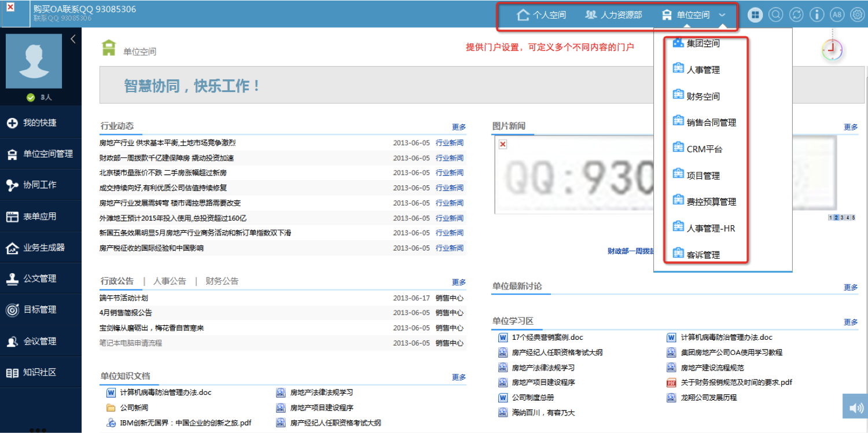This screenshot has width=868, height=433.
Task: Open 17个经典营销案例.doc file
Action: pos(547,337)
